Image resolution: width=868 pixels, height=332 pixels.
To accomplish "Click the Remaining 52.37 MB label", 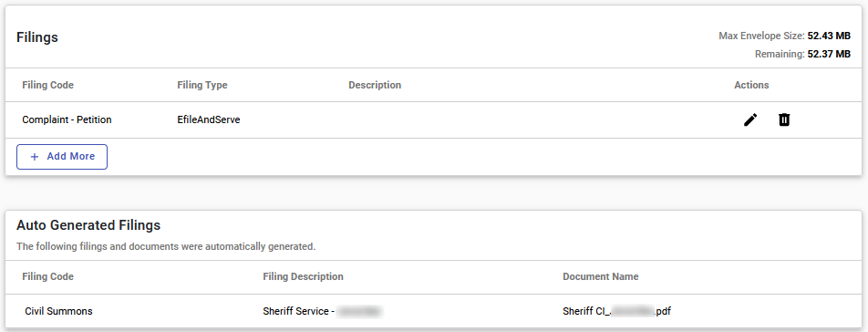I will 802,54.
